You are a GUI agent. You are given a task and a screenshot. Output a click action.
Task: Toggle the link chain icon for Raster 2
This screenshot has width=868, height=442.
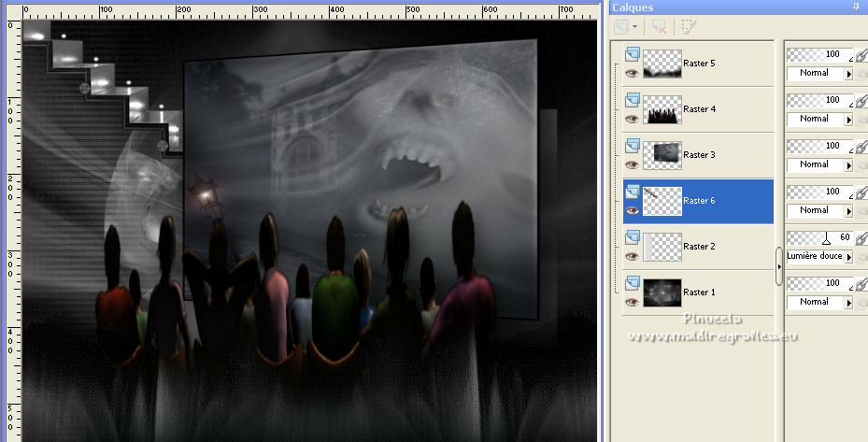pos(861,238)
